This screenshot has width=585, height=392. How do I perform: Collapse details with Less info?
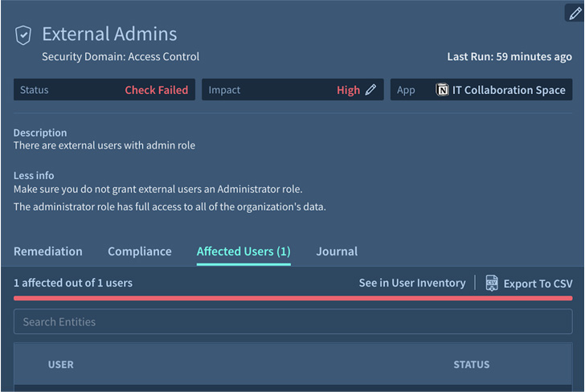click(x=34, y=175)
